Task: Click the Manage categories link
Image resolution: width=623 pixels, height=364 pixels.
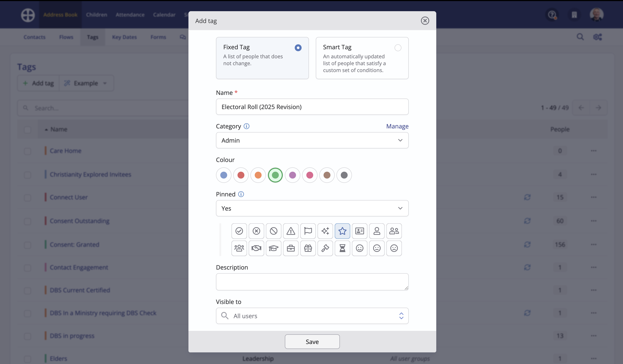Action: click(x=397, y=126)
